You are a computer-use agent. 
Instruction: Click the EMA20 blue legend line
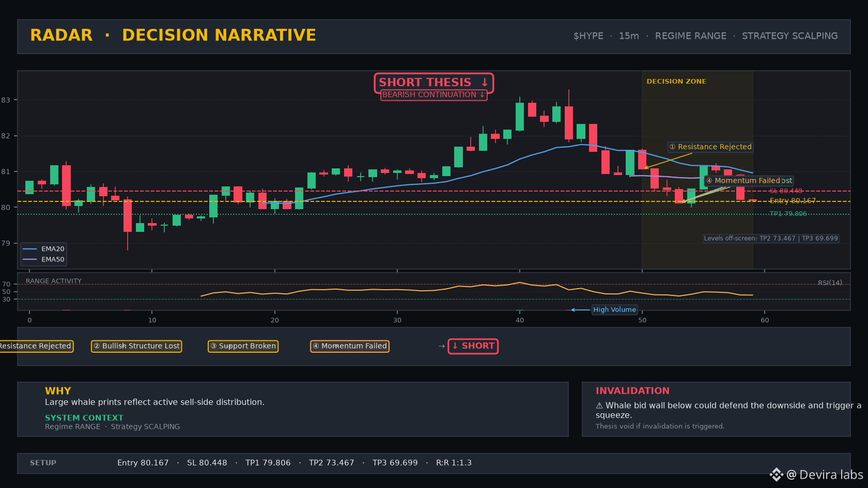tap(29, 249)
